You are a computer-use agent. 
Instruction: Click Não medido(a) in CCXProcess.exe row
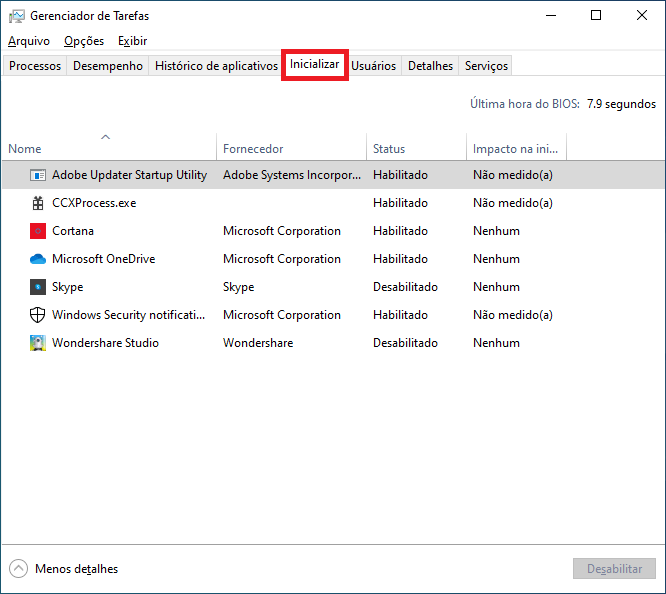click(513, 203)
